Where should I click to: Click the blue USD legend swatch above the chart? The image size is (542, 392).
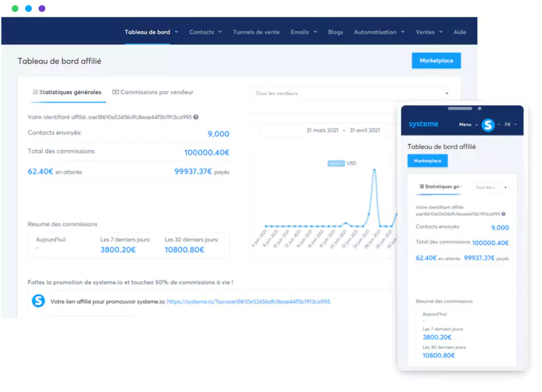pos(335,162)
